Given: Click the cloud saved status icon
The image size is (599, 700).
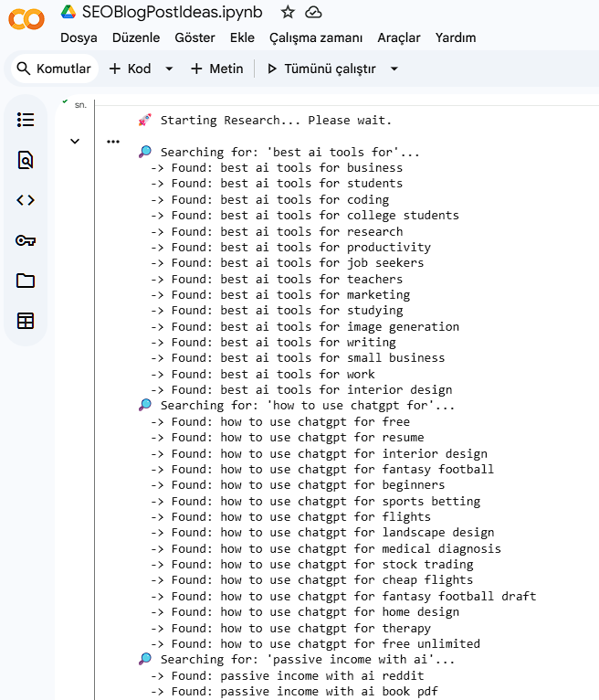Looking at the screenshot, I should [313, 12].
